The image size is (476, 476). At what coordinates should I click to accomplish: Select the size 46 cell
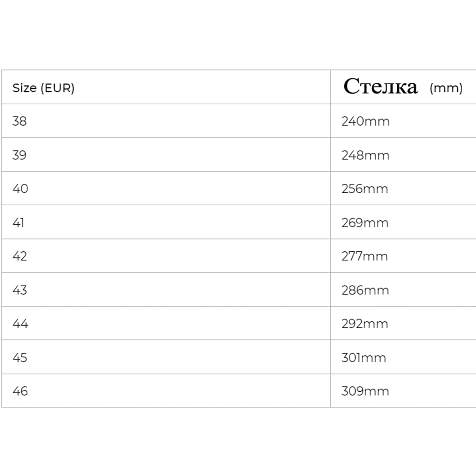coord(20,391)
